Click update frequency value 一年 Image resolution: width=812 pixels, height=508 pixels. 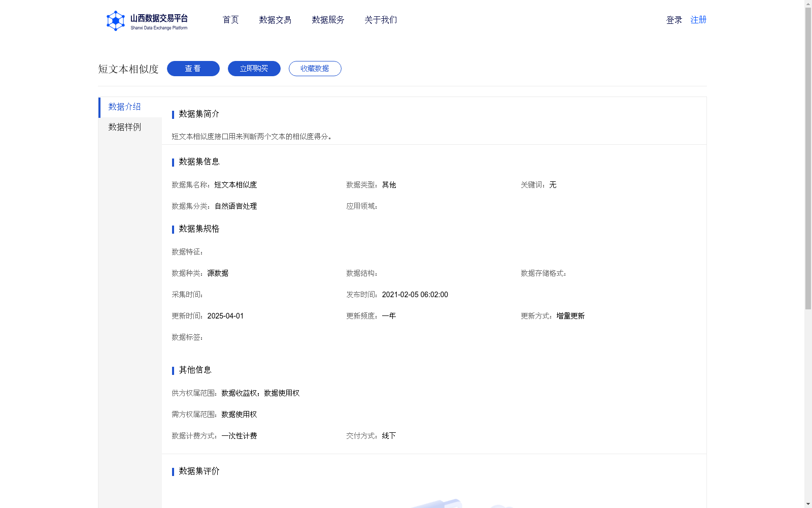tap(389, 316)
